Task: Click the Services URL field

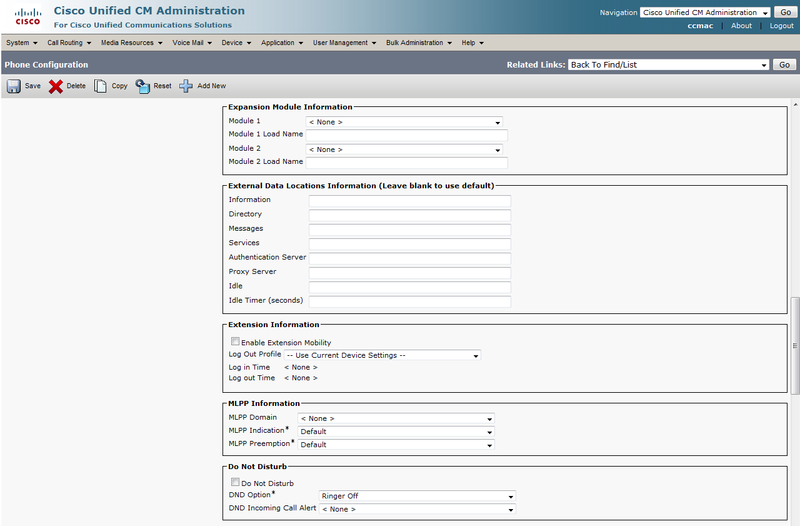Action: [410, 244]
